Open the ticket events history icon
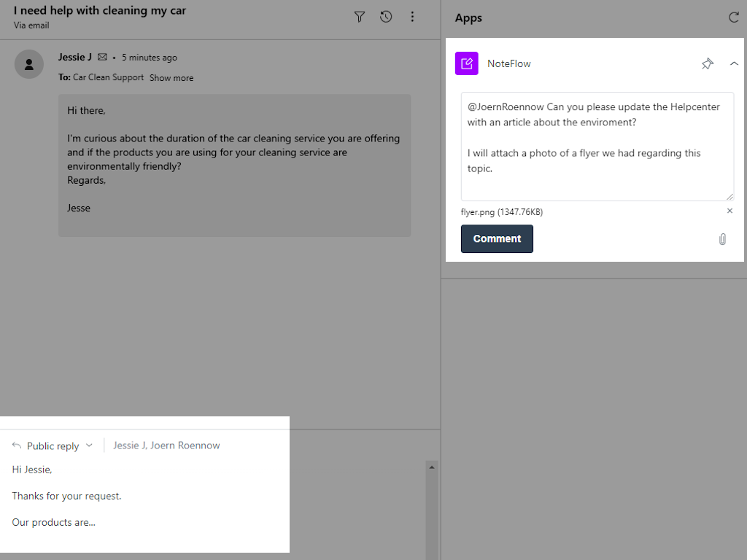This screenshot has height=560, width=747. pyautogui.click(x=386, y=17)
